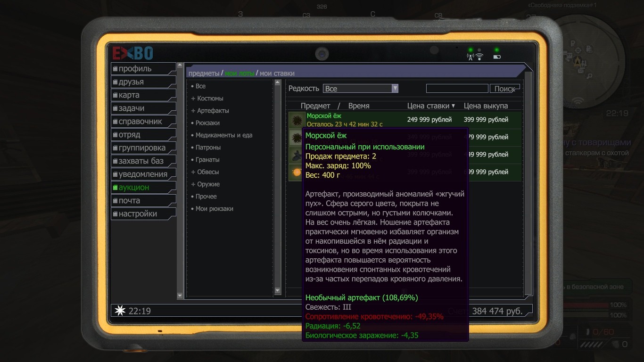Click the Морской ёж lot name
The width and height of the screenshot is (644, 362).
pos(324,115)
